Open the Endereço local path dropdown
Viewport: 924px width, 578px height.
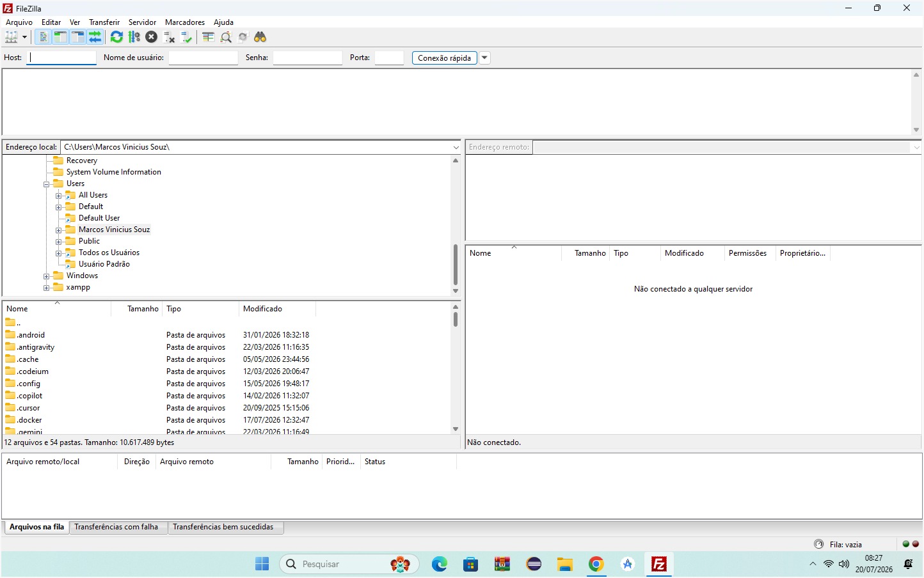coord(456,147)
